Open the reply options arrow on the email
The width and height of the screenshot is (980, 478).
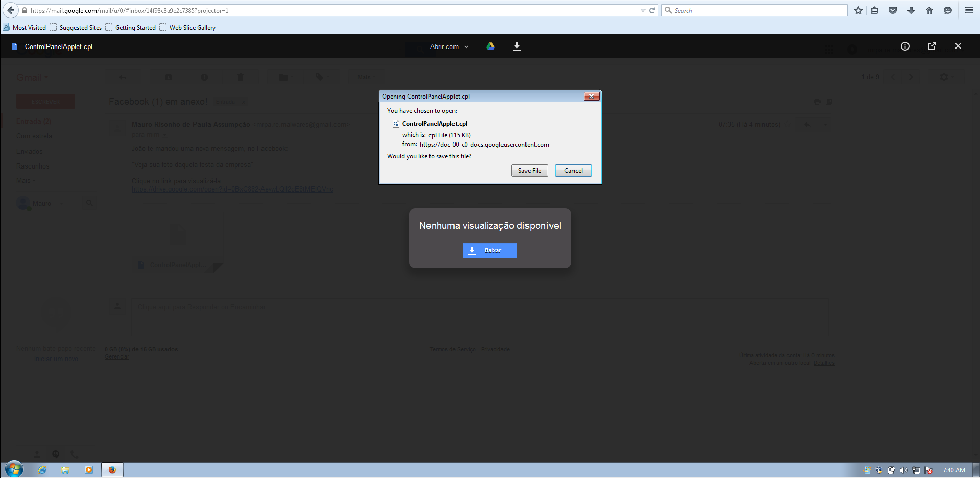825,124
